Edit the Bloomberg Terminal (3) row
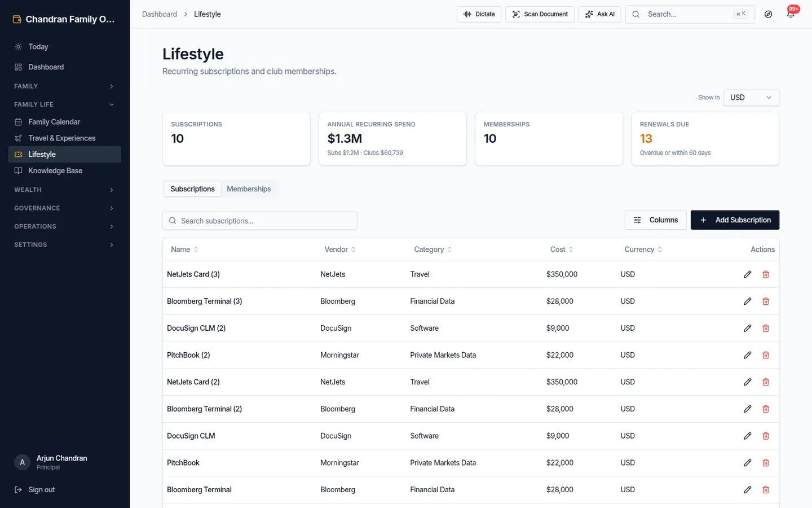 point(747,301)
